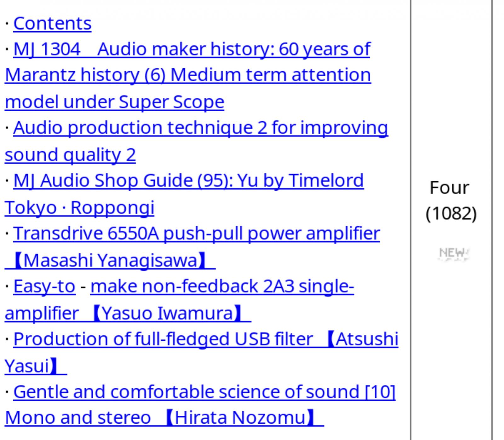The height and width of the screenshot is (440, 504).
Task: Open MJ 1304 Audio maker history link
Action: pyautogui.click(x=192, y=49)
